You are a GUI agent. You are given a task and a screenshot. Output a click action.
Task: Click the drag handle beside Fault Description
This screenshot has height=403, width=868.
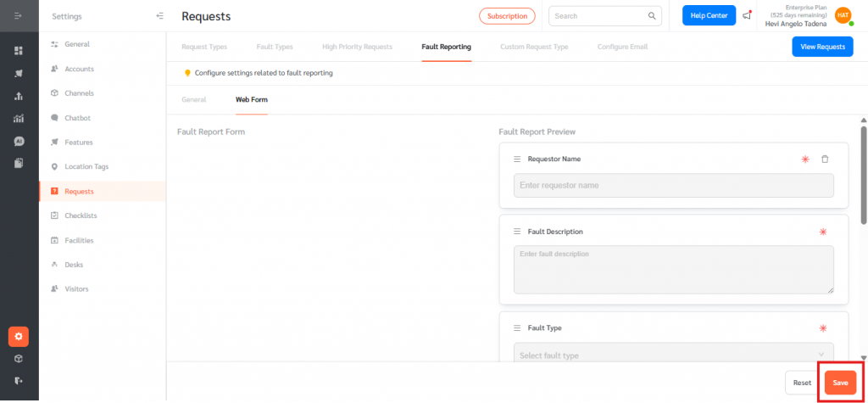[x=517, y=232]
